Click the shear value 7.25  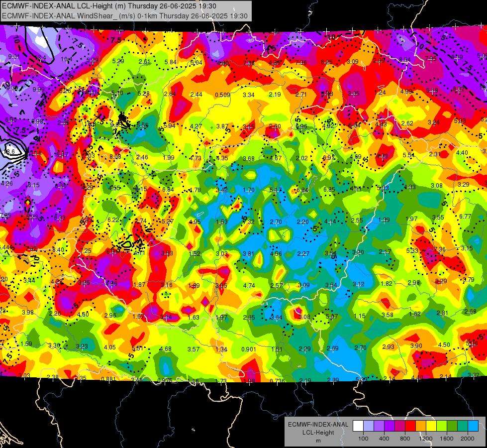86,250
